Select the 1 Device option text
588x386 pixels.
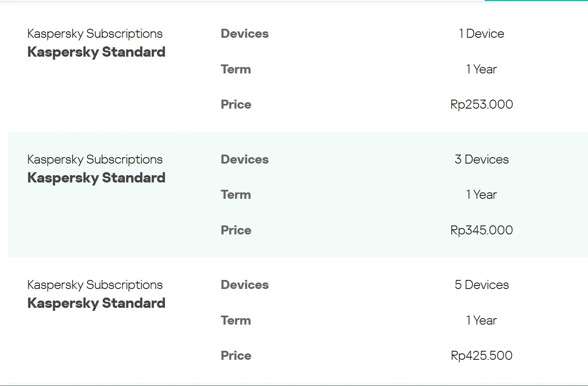(x=481, y=33)
